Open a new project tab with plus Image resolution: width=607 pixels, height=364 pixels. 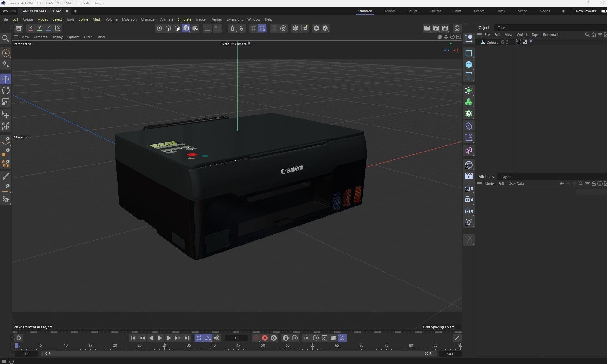(76, 11)
